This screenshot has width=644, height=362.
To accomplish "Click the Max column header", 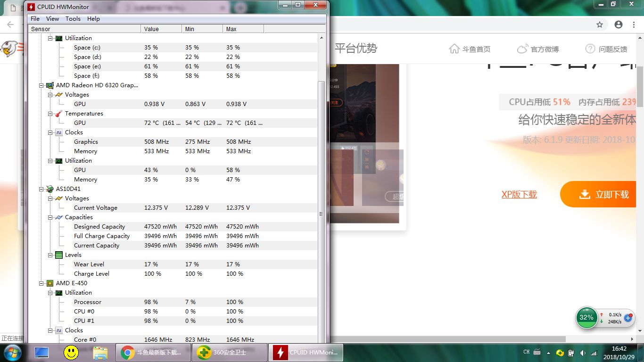I will [243, 29].
